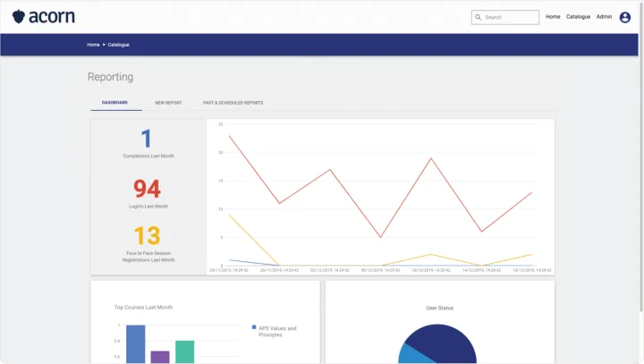The height and width of the screenshot is (364, 644).
Task: Open the Admin menu item
Action: pyautogui.click(x=604, y=17)
